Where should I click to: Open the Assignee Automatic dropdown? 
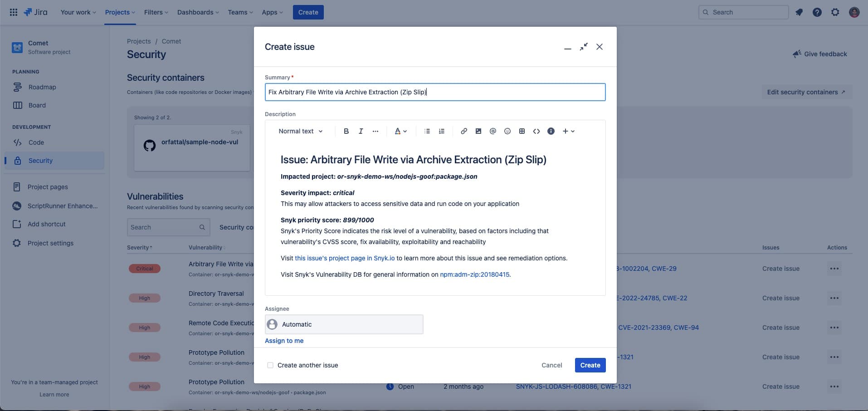[x=344, y=324]
